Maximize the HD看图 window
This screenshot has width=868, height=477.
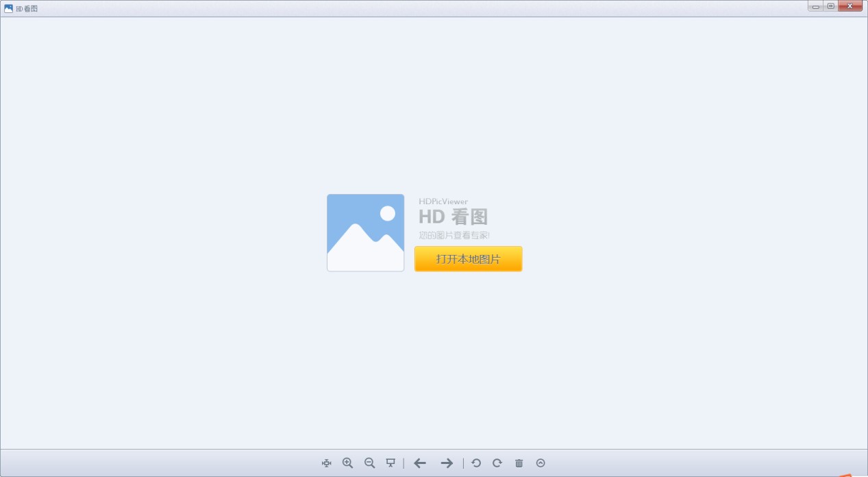pos(831,6)
